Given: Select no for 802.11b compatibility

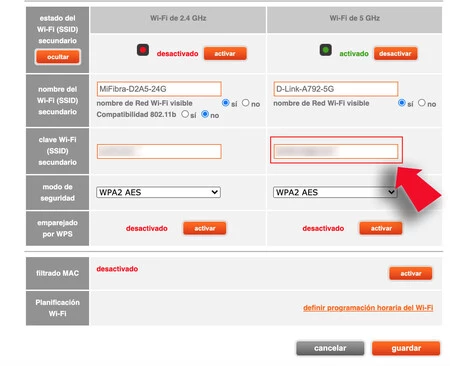Looking at the screenshot, I should pyautogui.click(x=205, y=114).
